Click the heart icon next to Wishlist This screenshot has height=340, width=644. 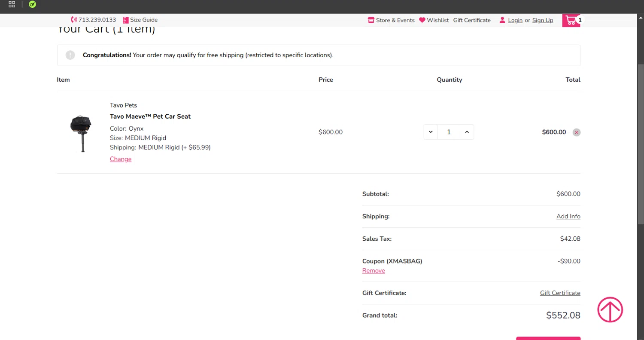[422, 20]
